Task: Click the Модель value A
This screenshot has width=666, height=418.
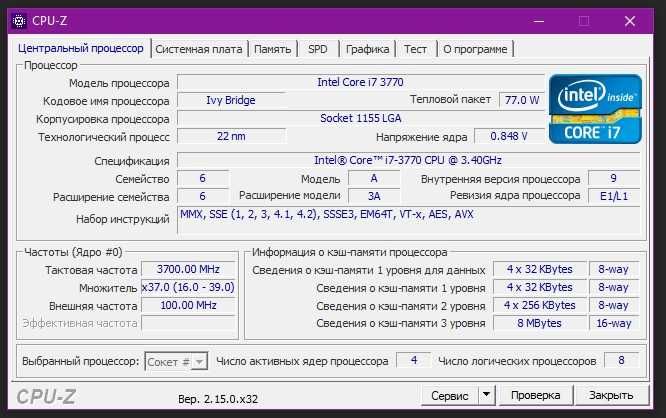Action: [x=374, y=178]
